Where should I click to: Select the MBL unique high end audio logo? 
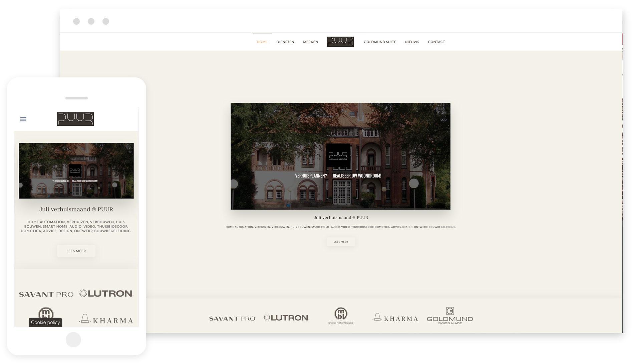point(341,316)
